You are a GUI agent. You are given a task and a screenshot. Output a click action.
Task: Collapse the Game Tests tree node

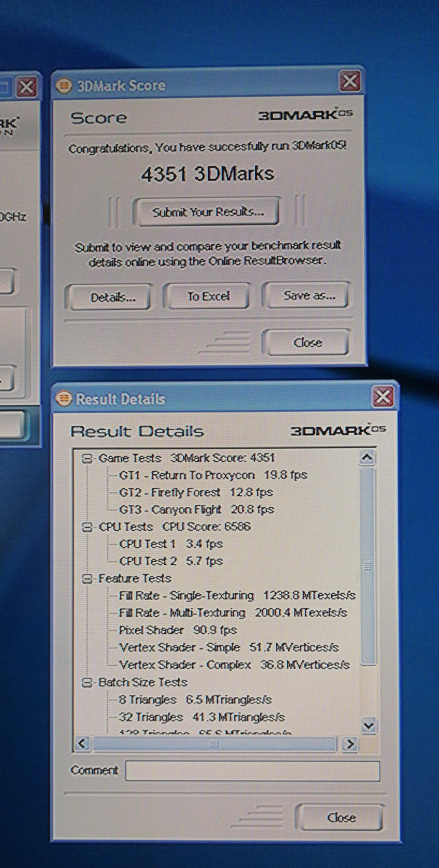tap(87, 459)
